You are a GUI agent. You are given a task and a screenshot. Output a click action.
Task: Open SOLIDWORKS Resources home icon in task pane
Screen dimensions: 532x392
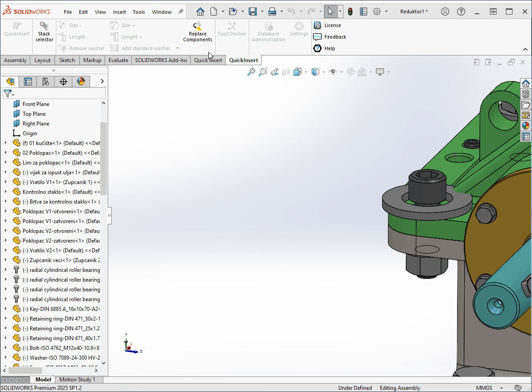coord(526,83)
